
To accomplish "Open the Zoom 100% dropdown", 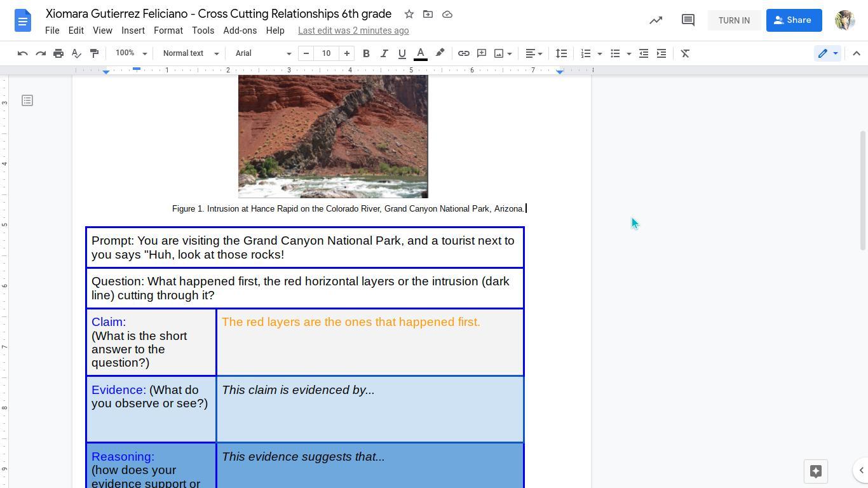I will 131,53.
